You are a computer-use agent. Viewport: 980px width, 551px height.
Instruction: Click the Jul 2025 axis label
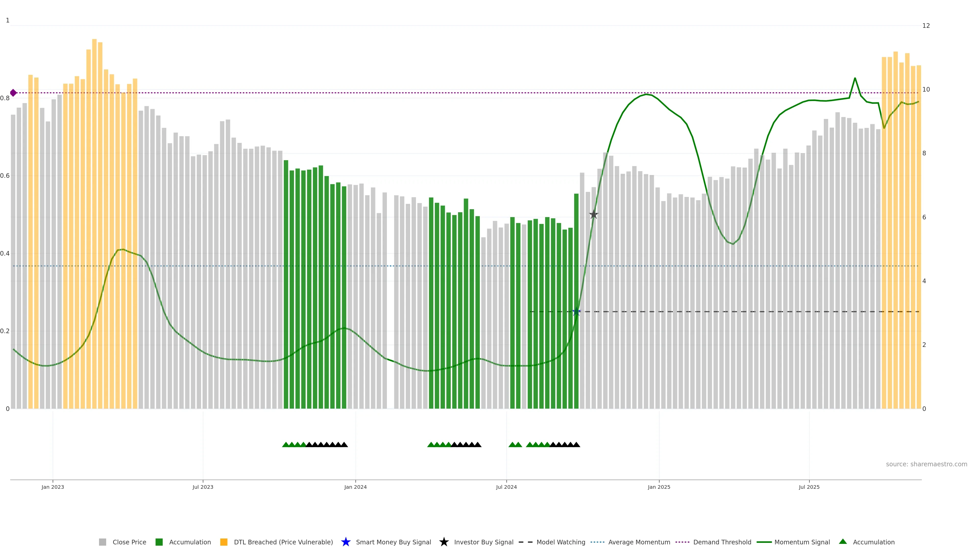[x=809, y=487]
